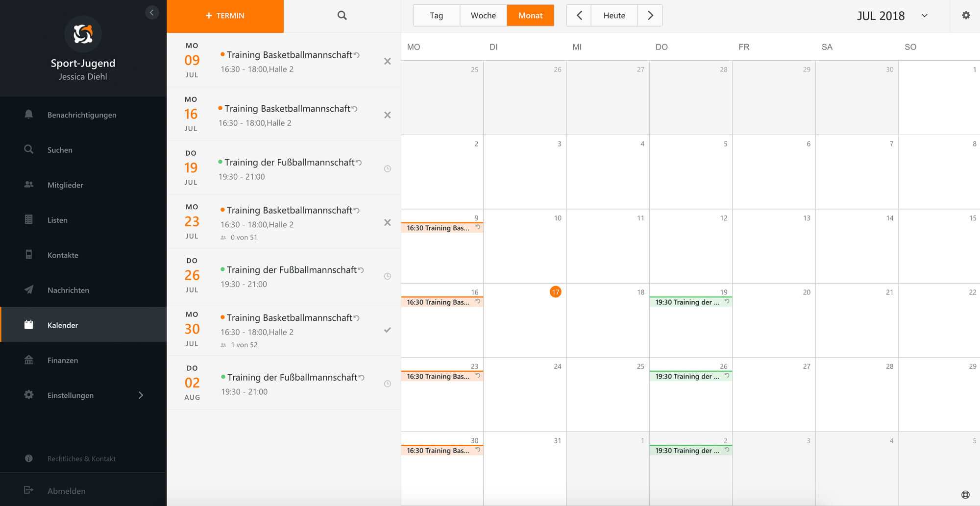The width and height of the screenshot is (980, 506).
Task: Collapse the sidebar using the arrow button
Action: tap(152, 13)
